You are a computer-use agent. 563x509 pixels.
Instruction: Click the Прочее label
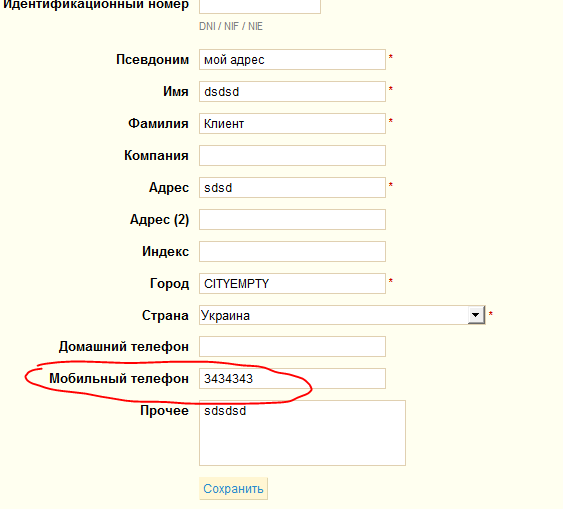(164, 410)
